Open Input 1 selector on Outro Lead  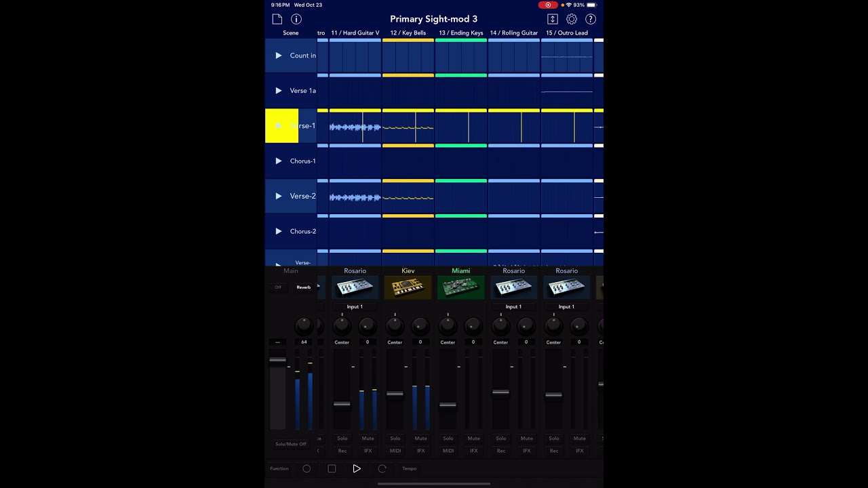(566, 307)
